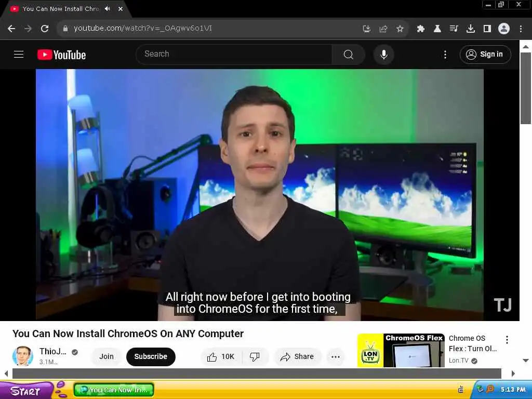Open Chrome downloads icon
The height and width of the screenshot is (399, 532).
[471, 29]
